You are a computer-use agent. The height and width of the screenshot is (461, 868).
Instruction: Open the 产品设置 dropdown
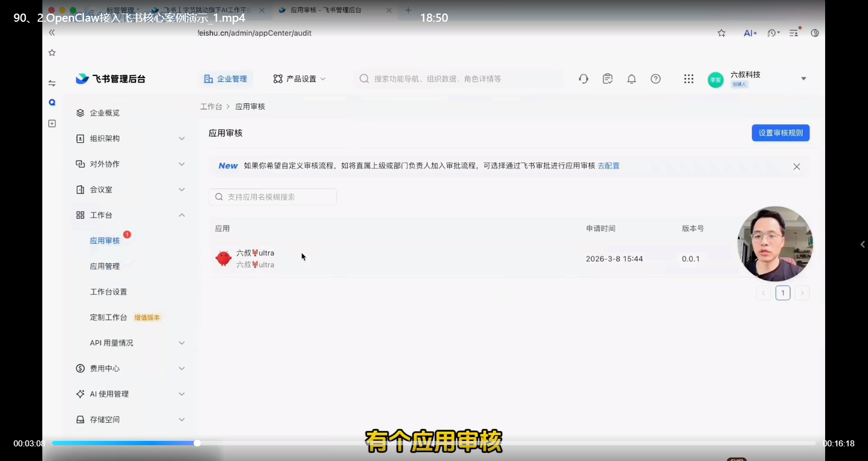point(299,79)
